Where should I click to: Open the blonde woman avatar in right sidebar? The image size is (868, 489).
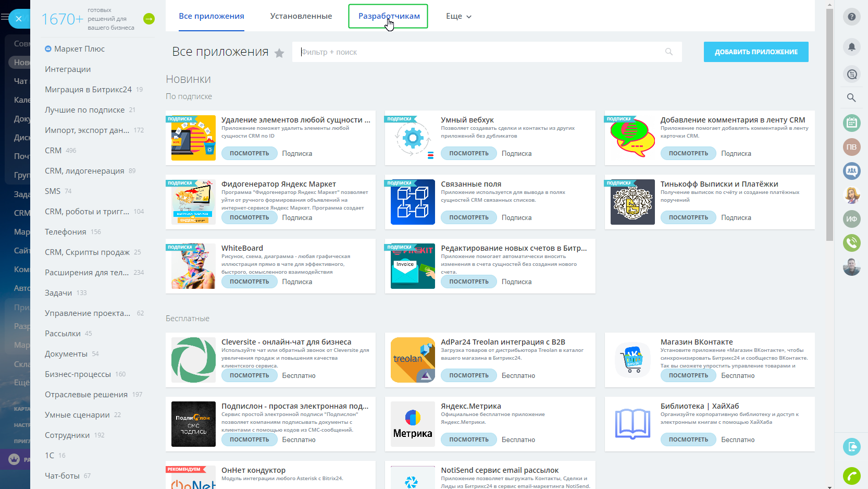851,195
